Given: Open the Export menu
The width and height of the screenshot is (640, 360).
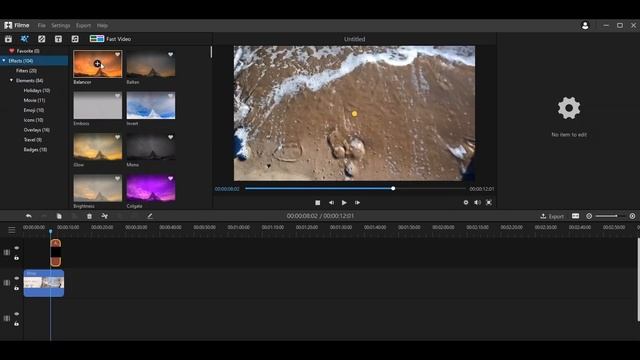Looking at the screenshot, I should click(84, 25).
